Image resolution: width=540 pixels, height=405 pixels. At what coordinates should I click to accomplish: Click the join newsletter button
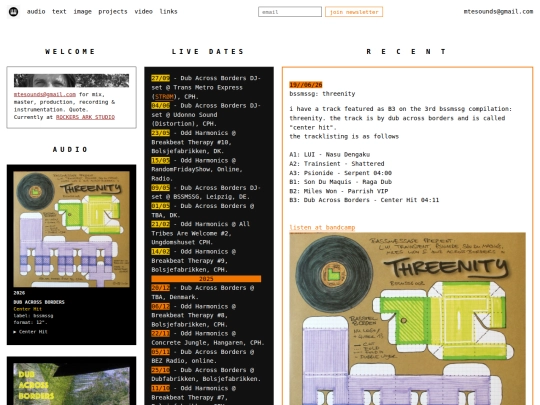(354, 12)
